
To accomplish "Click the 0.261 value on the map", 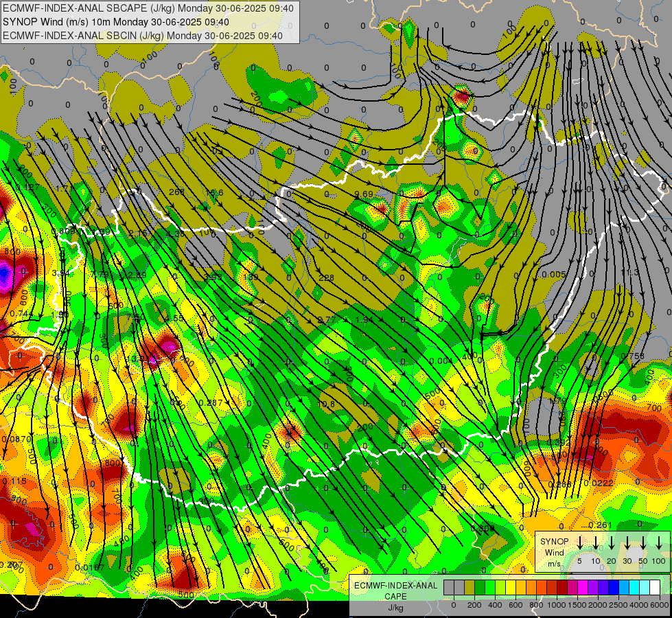I will click(x=601, y=525).
